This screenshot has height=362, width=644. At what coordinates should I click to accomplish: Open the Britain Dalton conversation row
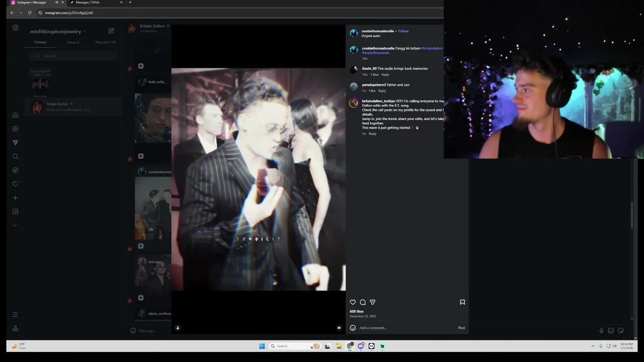[x=73, y=107]
